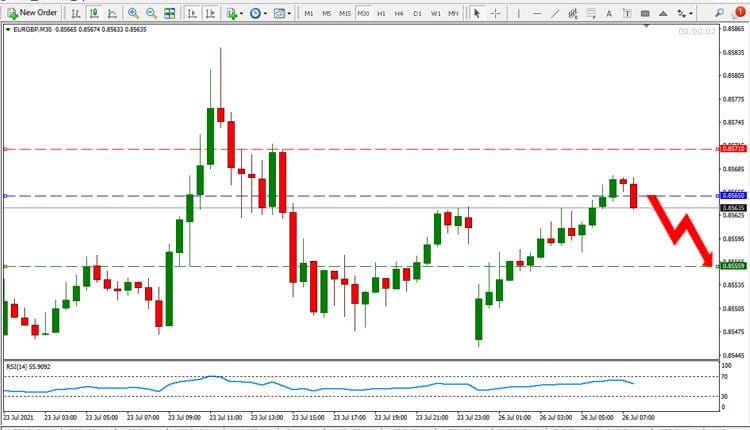The image size is (750, 430).
Task: Select the arrow cursor tool
Action: (x=476, y=13)
